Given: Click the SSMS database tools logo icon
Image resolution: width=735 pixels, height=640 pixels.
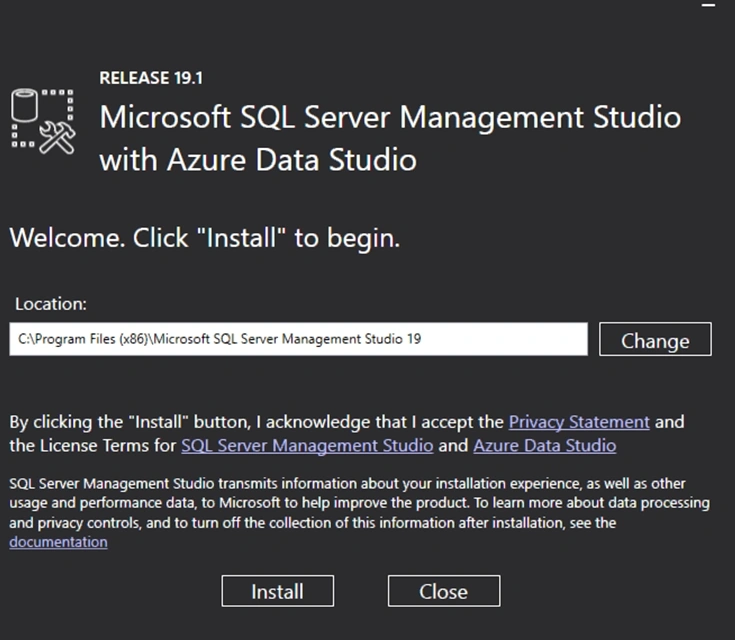Looking at the screenshot, I should [x=43, y=121].
